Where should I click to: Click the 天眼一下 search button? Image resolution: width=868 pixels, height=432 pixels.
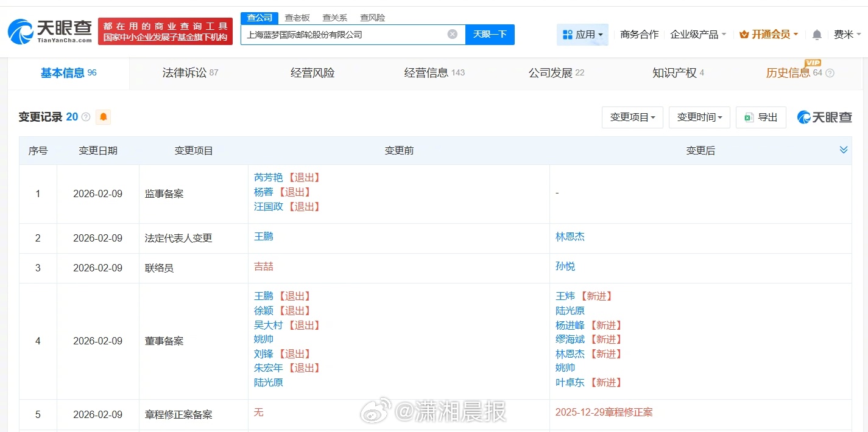[490, 35]
